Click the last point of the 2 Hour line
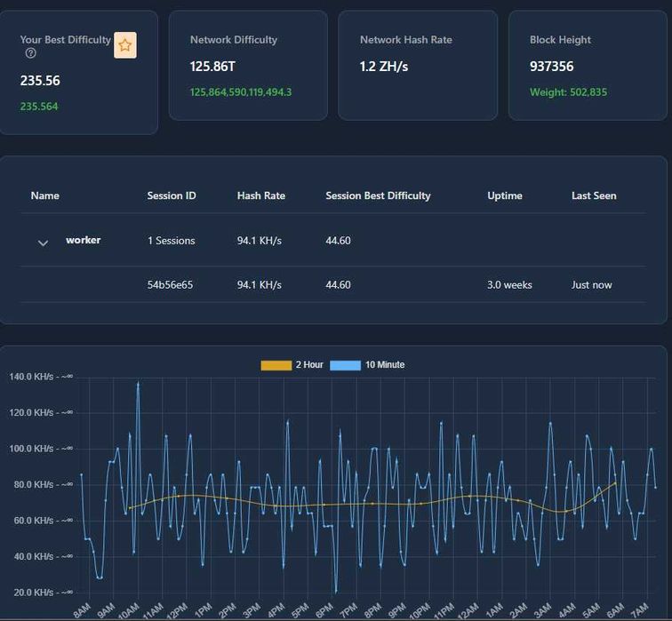Image resolution: width=672 pixels, height=621 pixels. pos(615,483)
